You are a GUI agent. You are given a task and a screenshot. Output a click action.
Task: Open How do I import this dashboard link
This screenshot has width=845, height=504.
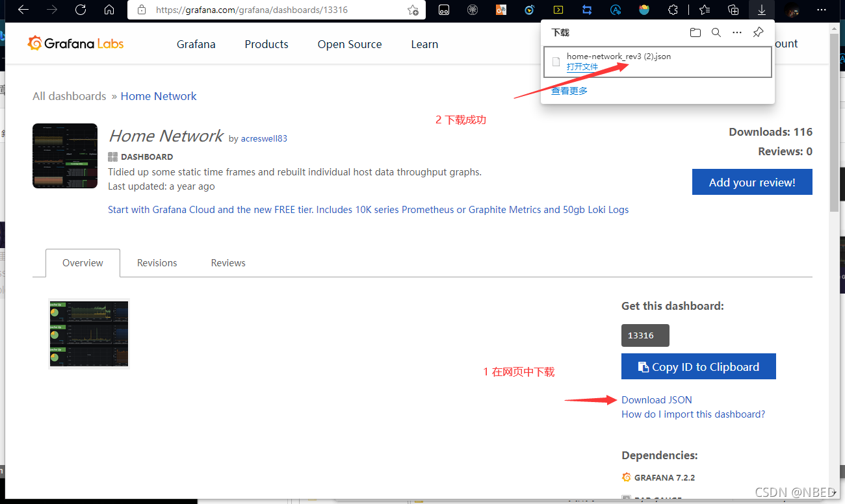point(694,414)
